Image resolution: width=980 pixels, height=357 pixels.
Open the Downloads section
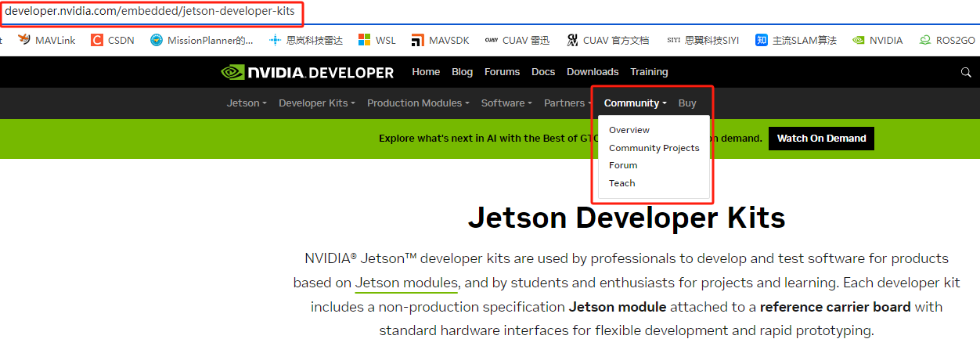click(x=593, y=72)
